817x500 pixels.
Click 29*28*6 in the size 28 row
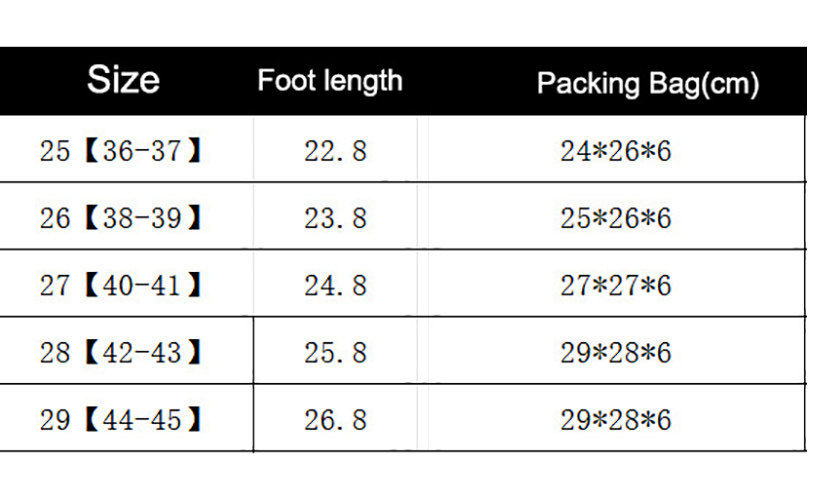[x=615, y=352]
